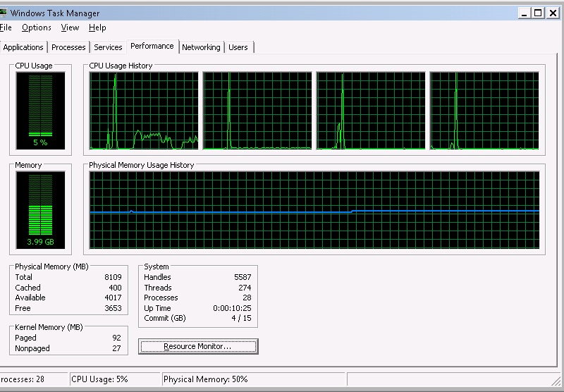Click the Up Time value 0:00:10:25
564x392 pixels.
click(x=233, y=308)
